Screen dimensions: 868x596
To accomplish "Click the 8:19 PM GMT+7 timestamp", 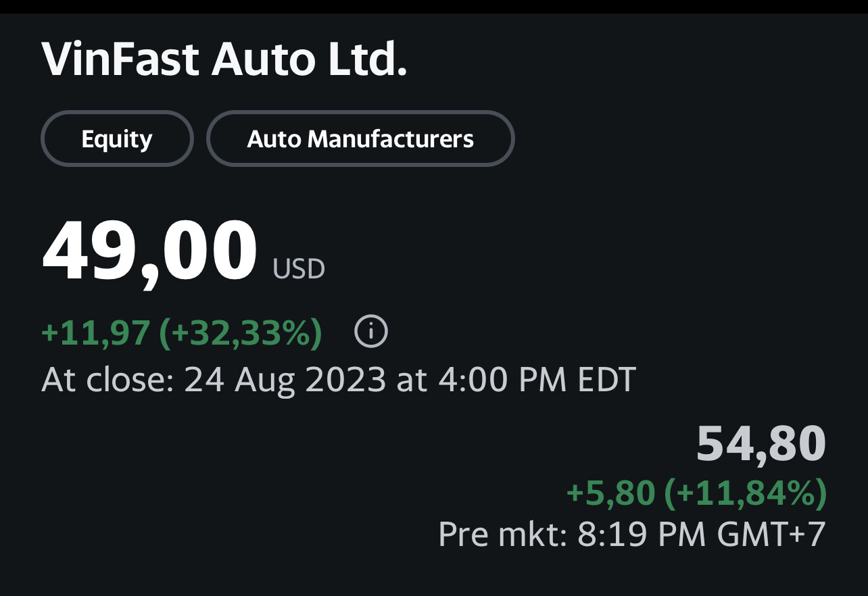I will (702, 535).
